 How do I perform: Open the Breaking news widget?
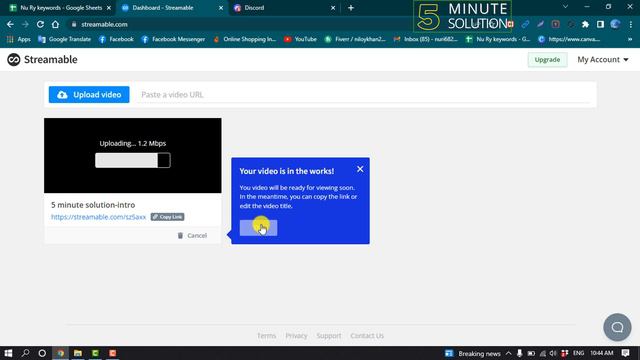(473, 353)
